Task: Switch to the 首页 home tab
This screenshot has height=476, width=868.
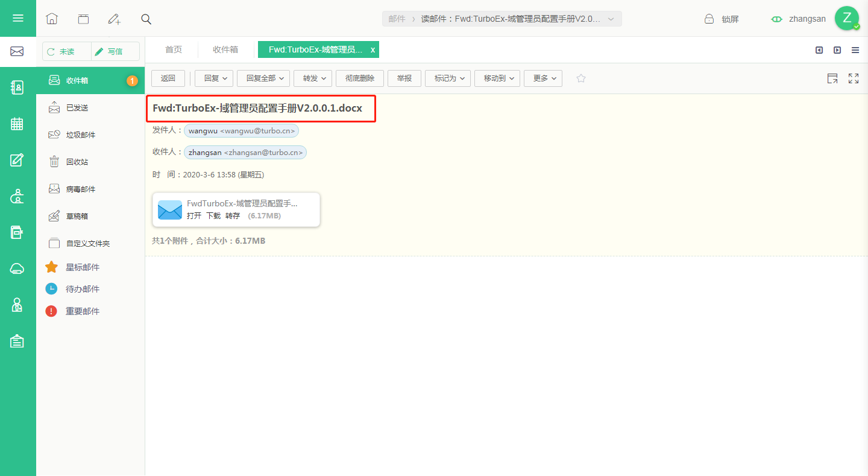Action: 174,50
